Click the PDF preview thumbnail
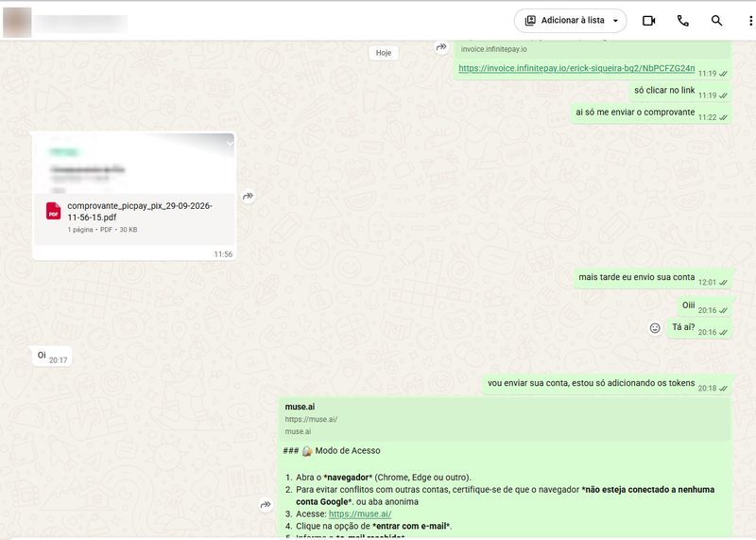The width and height of the screenshot is (756, 540). [x=134, y=164]
